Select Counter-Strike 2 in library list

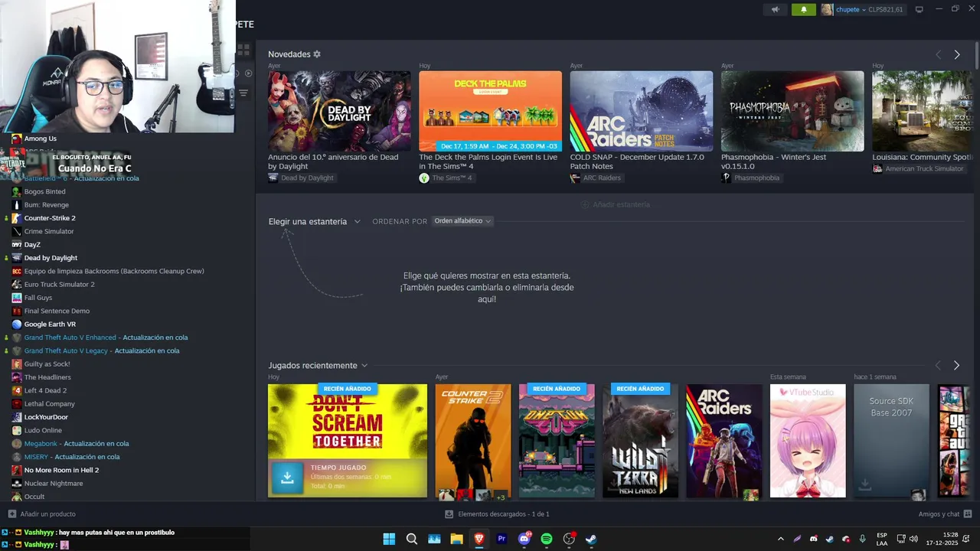pyautogui.click(x=50, y=218)
